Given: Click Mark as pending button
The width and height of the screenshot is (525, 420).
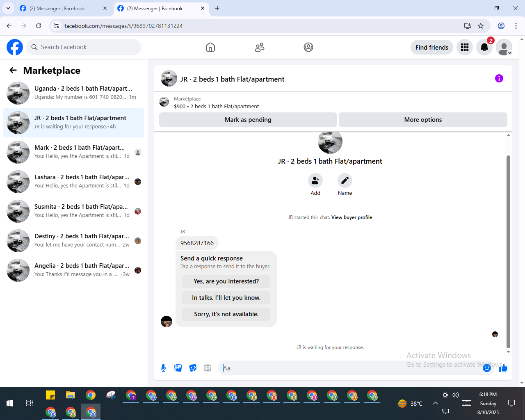Looking at the screenshot, I should click(x=248, y=119).
